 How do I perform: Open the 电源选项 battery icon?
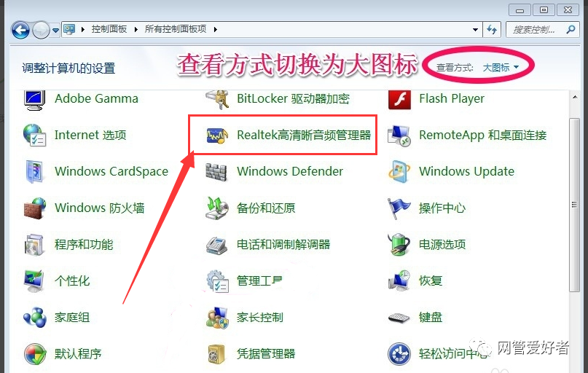[x=399, y=245]
